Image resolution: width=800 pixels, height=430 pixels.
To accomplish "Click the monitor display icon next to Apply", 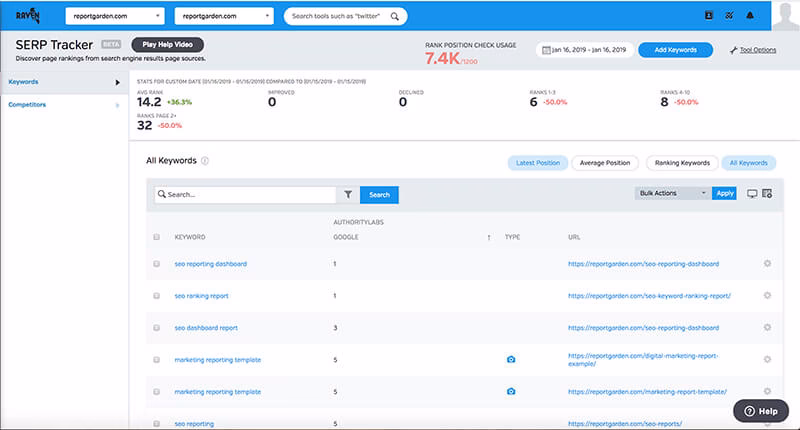I will point(752,193).
